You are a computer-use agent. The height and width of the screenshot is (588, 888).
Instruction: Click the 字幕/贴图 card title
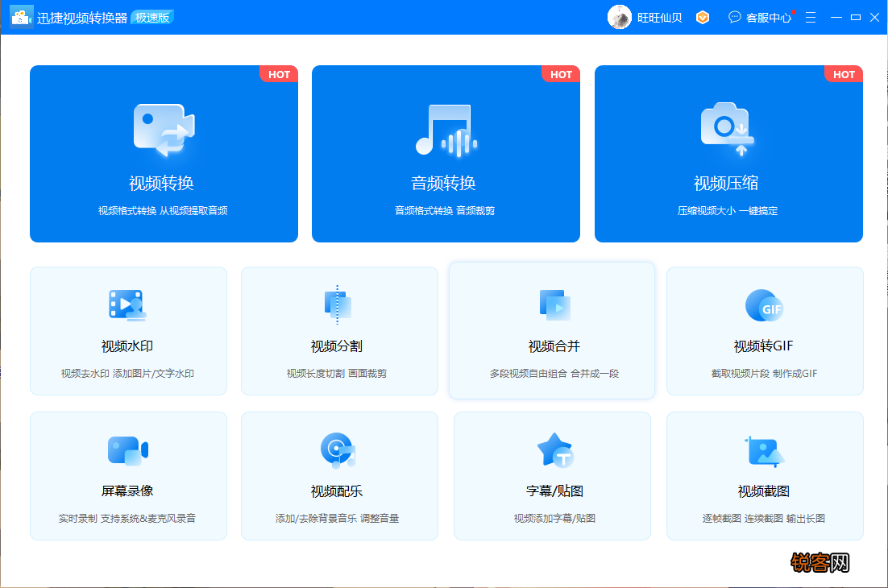tap(554, 491)
